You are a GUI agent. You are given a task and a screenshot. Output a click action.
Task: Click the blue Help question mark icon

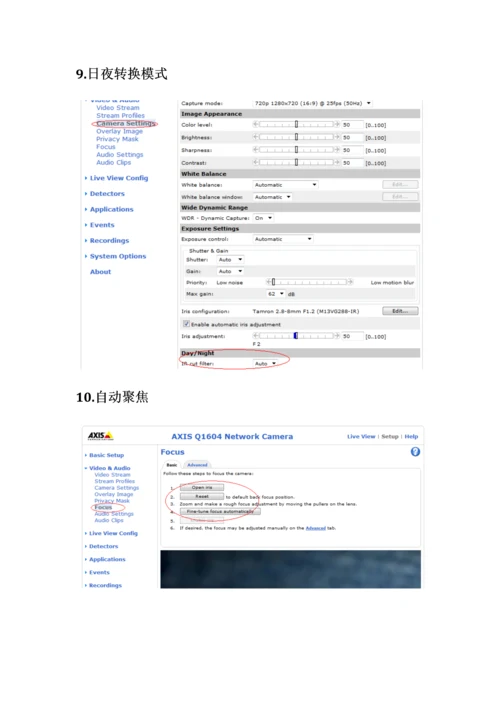coord(415,451)
